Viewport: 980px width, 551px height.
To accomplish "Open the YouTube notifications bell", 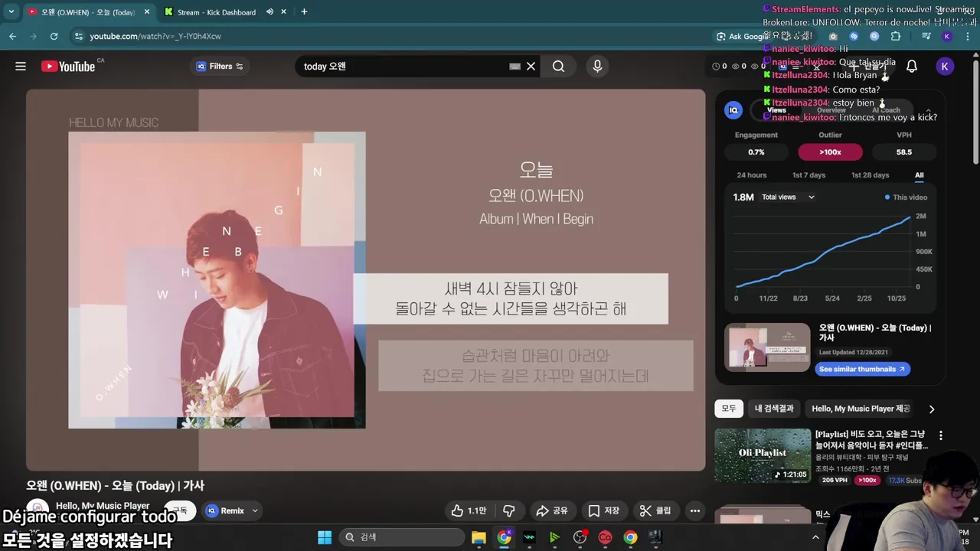I will click(912, 67).
